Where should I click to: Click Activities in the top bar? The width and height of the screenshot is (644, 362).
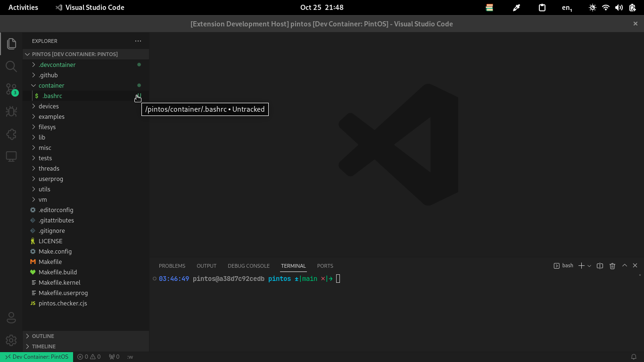(x=23, y=8)
